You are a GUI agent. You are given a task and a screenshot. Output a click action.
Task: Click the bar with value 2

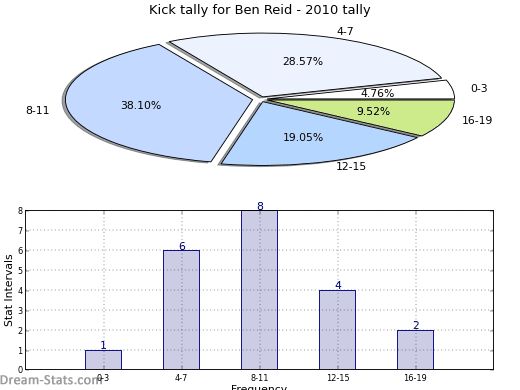(x=416, y=350)
